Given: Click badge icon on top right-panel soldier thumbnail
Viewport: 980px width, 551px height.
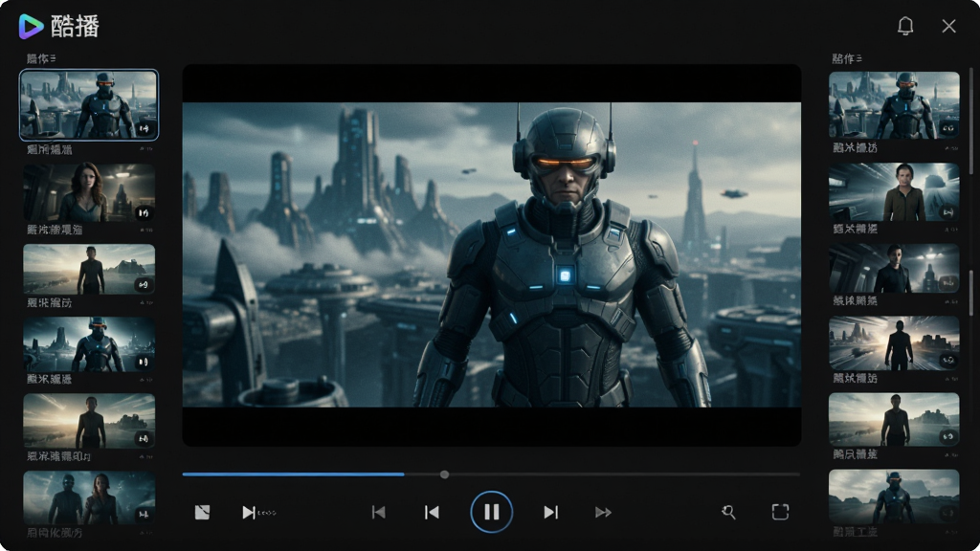Looking at the screenshot, I should [948, 128].
